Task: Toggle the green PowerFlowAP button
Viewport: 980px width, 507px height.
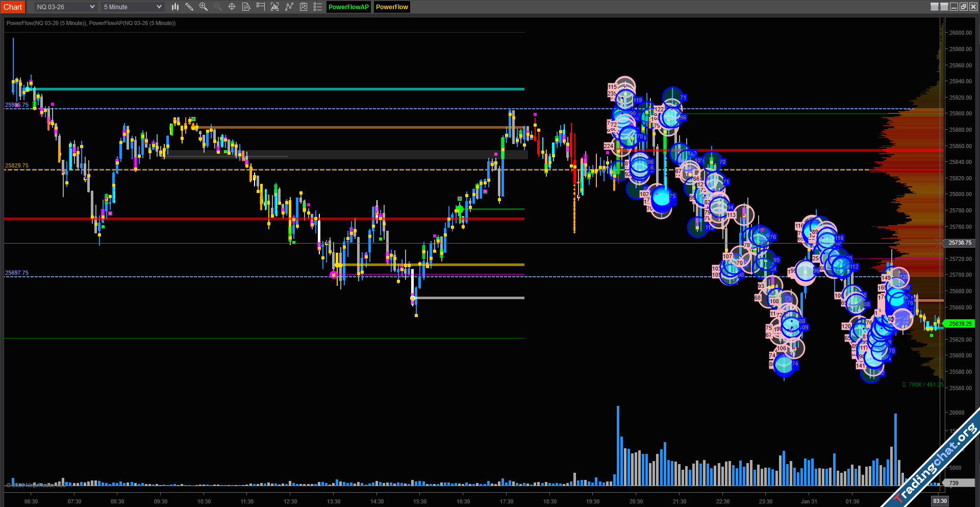Action: [x=348, y=7]
